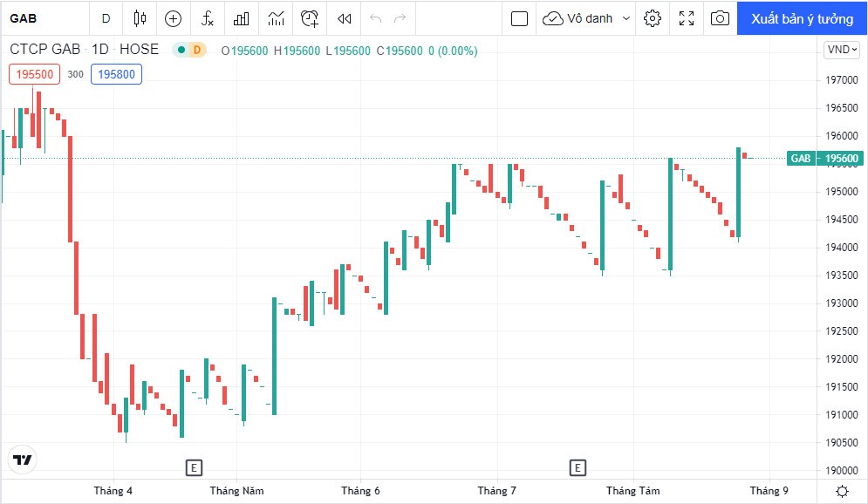The width and height of the screenshot is (868, 504).
Task: Start bar replay with rewind icon
Action: (x=344, y=18)
